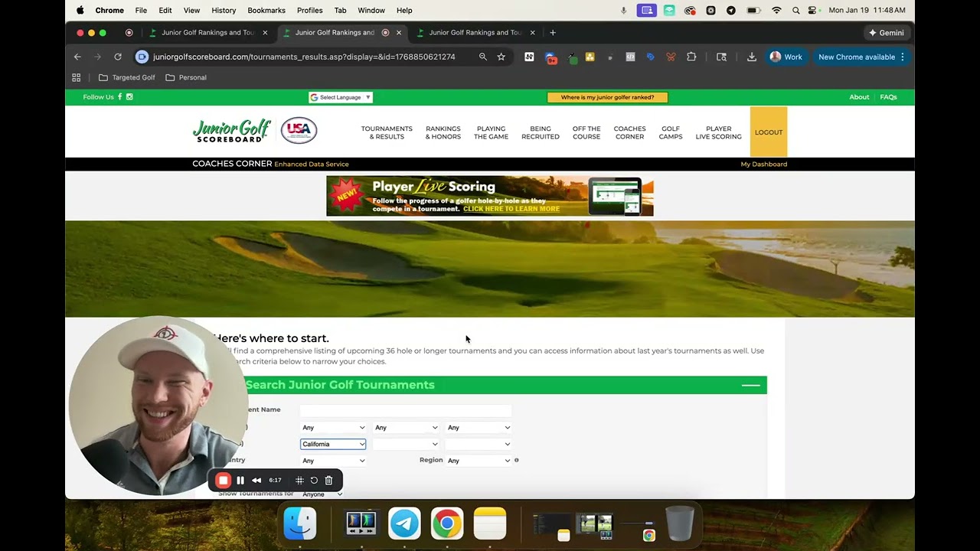This screenshot has width=980, height=551.
Task: Delete the recording with trash icon
Action: point(328,480)
